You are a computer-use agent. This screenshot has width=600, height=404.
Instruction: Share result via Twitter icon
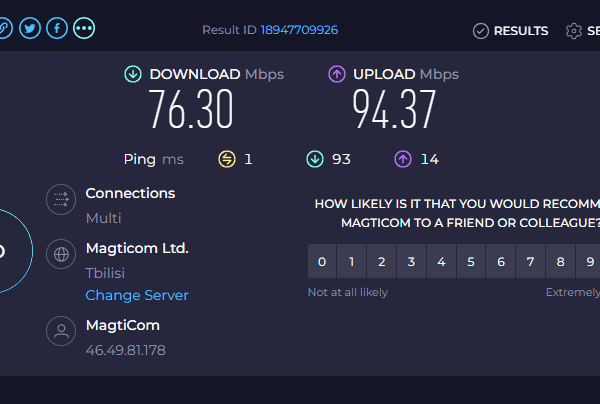pyautogui.click(x=30, y=28)
